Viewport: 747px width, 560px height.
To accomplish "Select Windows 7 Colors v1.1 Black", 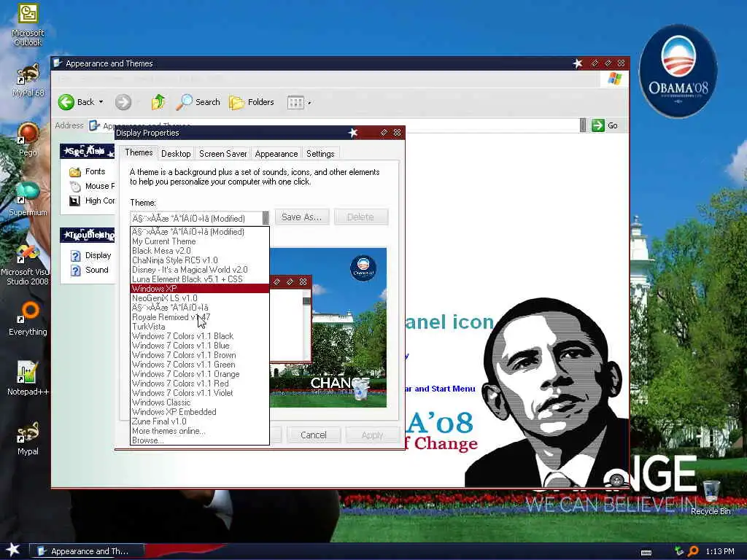I will click(200, 336).
